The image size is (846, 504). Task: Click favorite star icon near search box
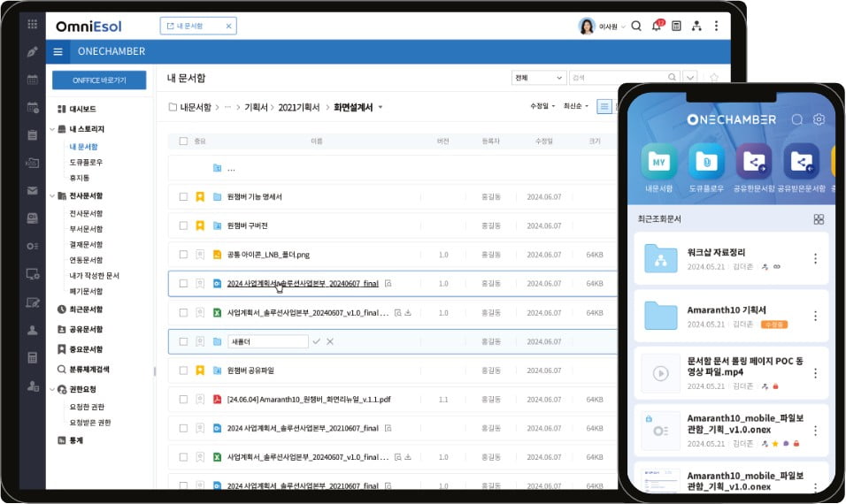tap(714, 78)
